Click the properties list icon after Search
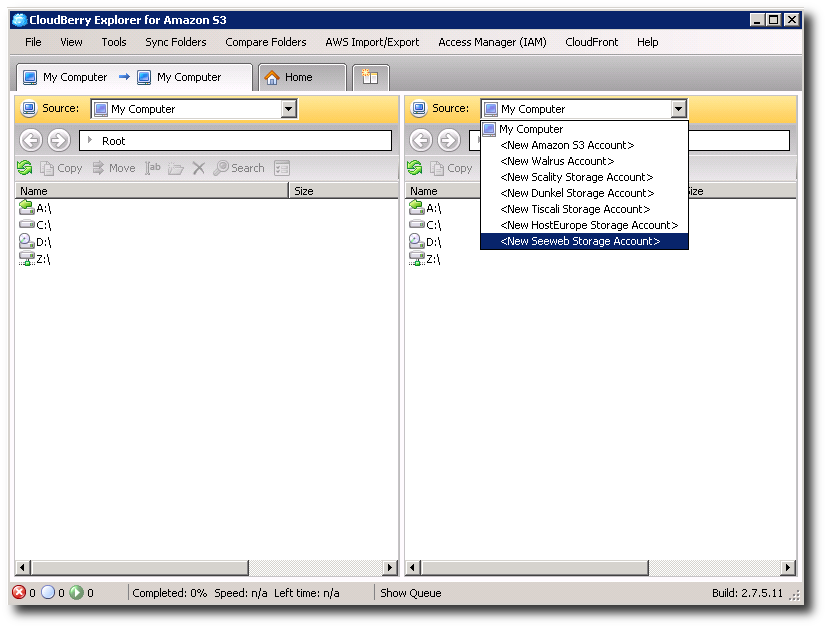Screen dimensions: 827x628 coord(282,168)
